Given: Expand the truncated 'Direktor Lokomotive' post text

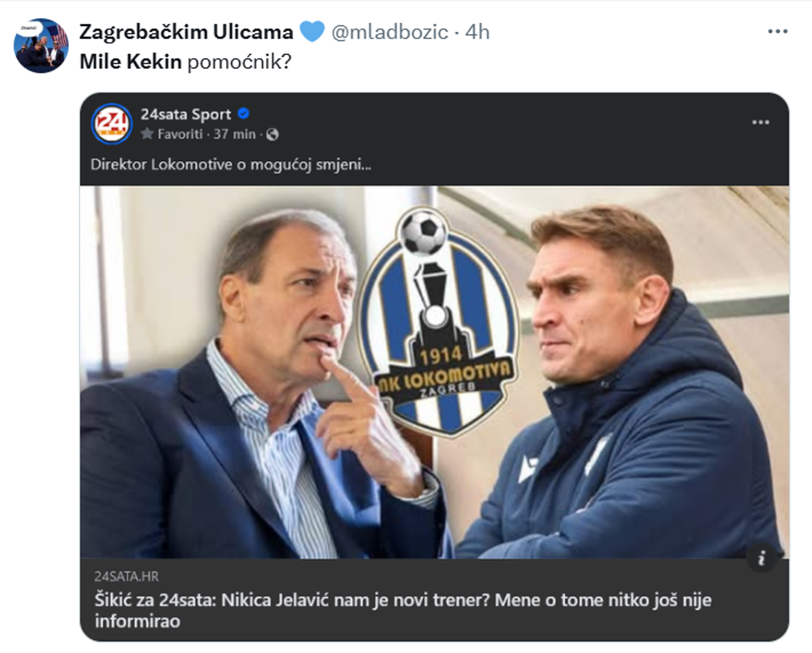Looking at the screenshot, I should pos(230,164).
